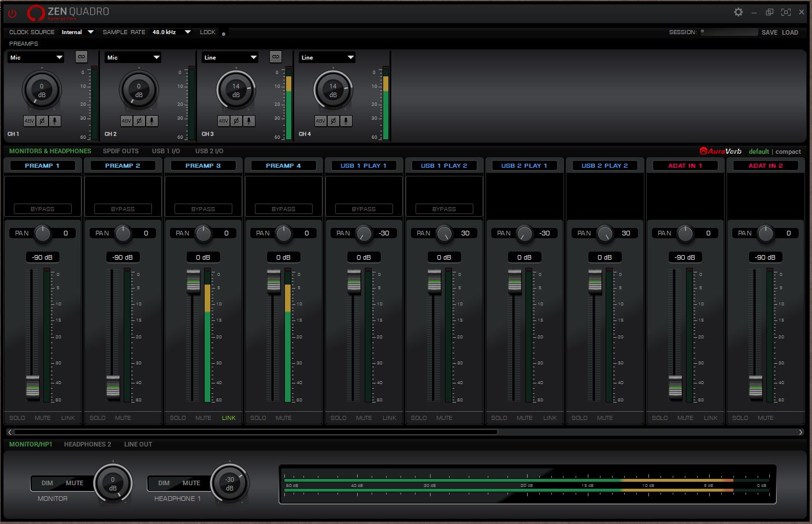The height and width of the screenshot is (524, 812).
Task: Click the PREAMP 4 dB value field
Action: click(283, 257)
